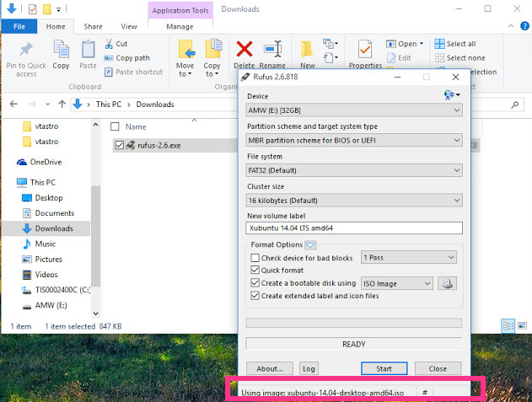Click Paste shortcut in the ribbon
This screenshot has height=402, width=532.
tap(133, 72)
